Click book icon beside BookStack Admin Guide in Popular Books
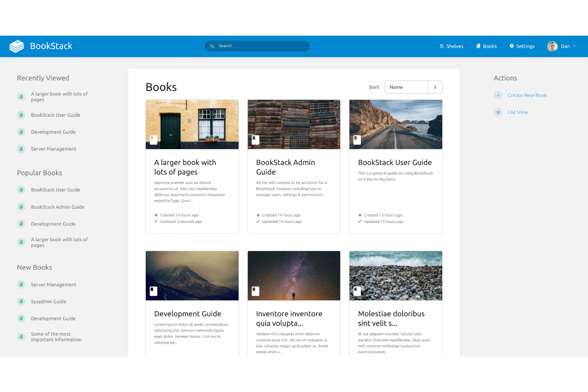The height and width of the screenshot is (392, 588). (21, 207)
